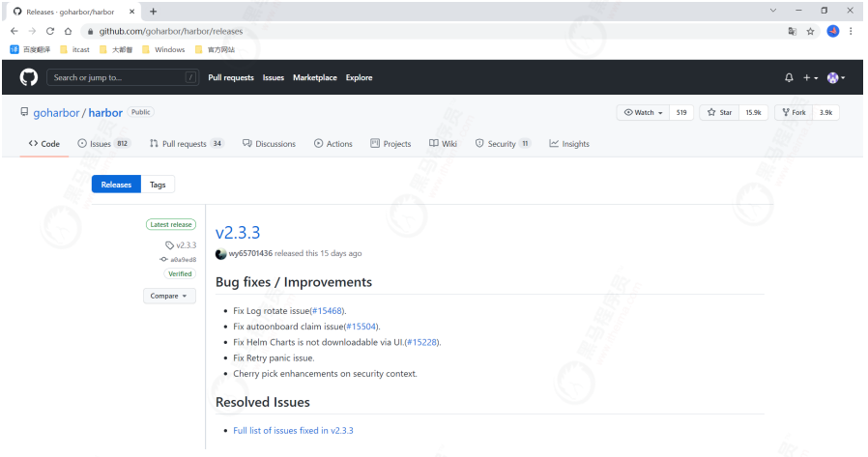Open Full list of issues fixed in v2.3.3
The width and height of the screenshot is (868, 457).
click(293, 431)
